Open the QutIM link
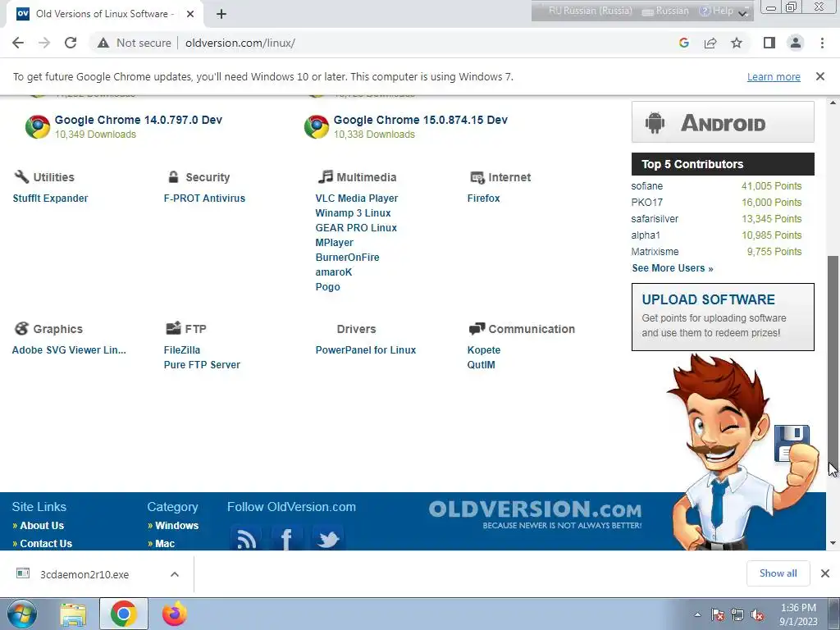 tap(481, 365)
